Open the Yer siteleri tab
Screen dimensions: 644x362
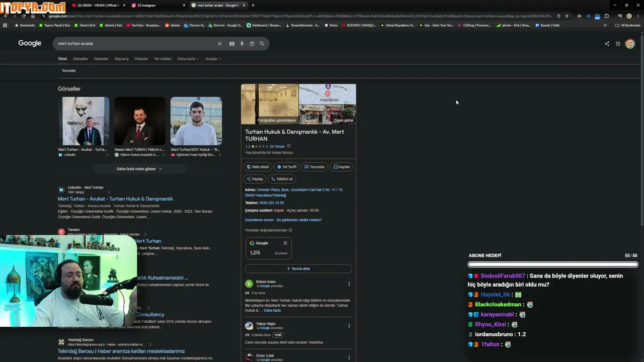pos(163,59)
